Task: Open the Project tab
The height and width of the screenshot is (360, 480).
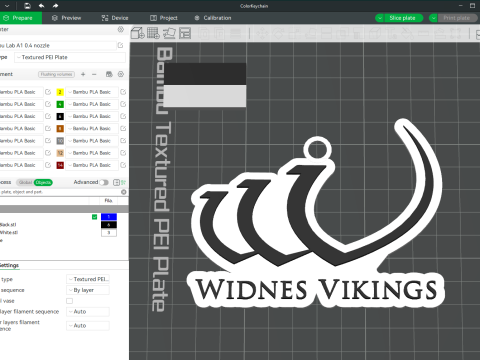Action: (x=164, y=18)
